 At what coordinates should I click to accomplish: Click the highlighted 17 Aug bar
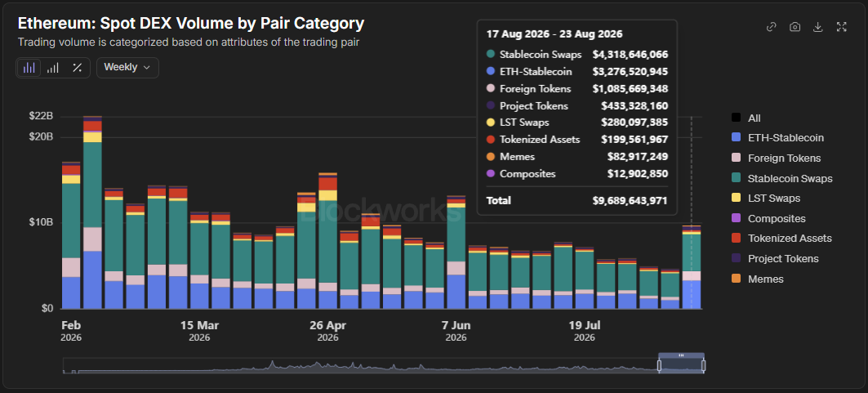coord(692,267)
